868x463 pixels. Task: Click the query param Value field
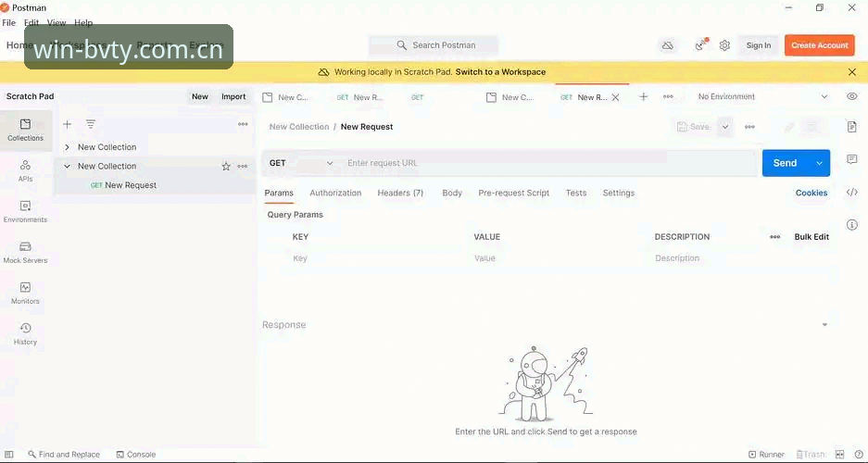coord(560,258)
